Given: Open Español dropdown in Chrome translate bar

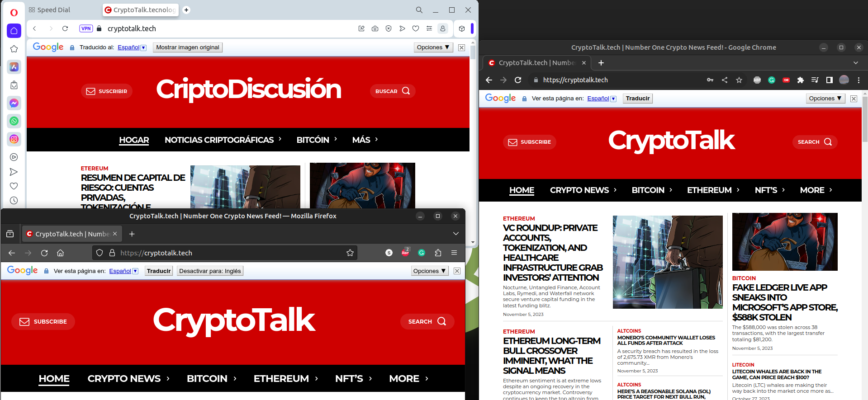Looking at the screenshot, I should click(x=602, y=99).
